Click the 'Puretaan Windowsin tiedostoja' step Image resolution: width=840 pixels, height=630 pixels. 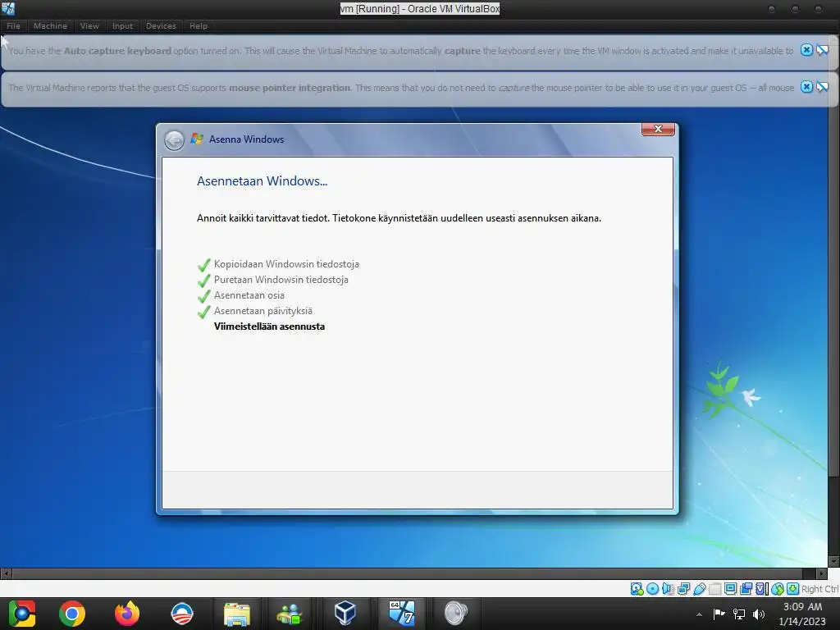point(281,280)
